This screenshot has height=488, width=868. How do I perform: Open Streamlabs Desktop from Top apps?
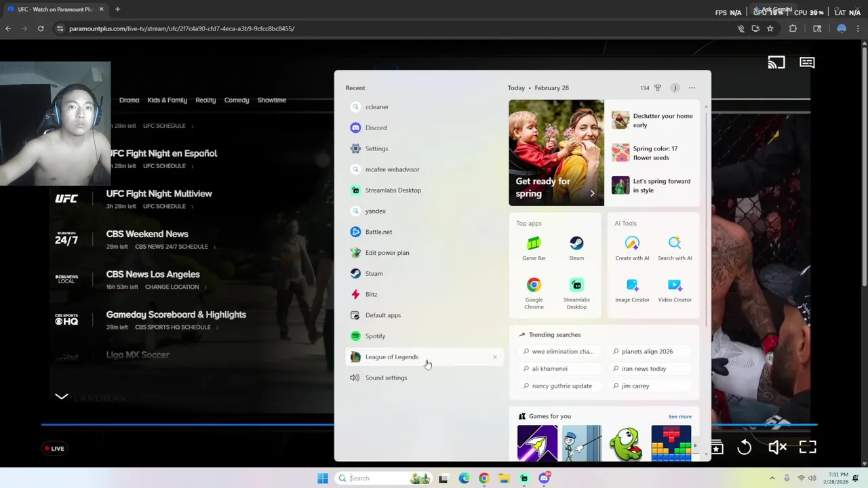tap(576, 293)
